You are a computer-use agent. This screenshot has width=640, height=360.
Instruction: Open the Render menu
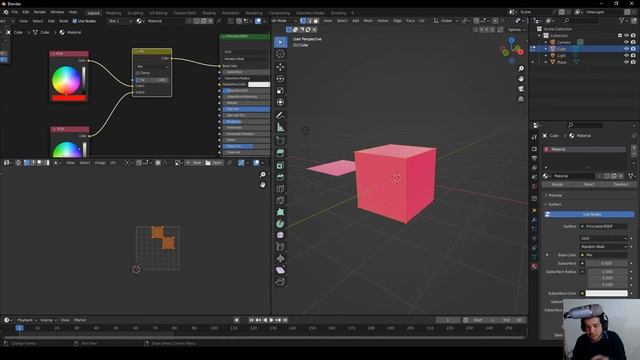pos(40,12)
